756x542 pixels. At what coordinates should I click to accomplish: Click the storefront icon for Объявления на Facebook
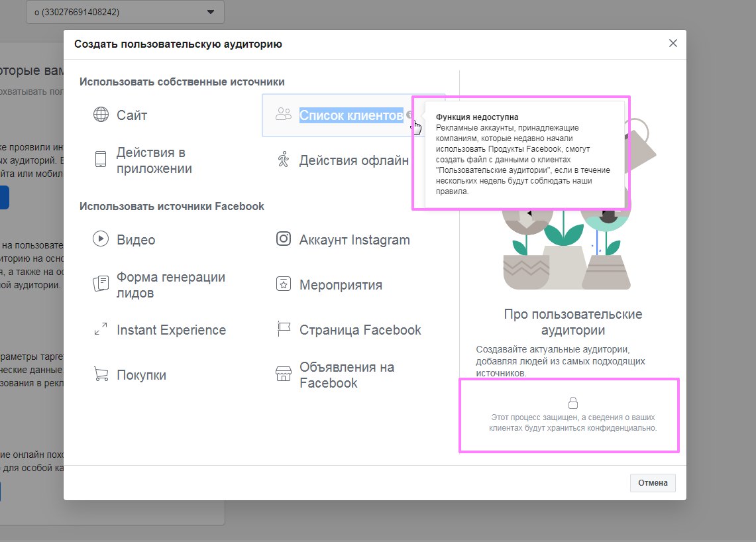(284, 374)
